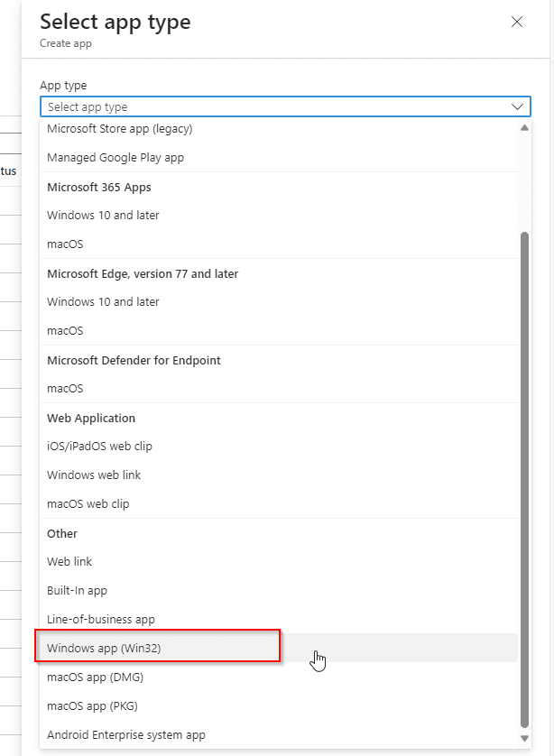Choose the Web link app type
554x756 pixels.
pos(69,561)
